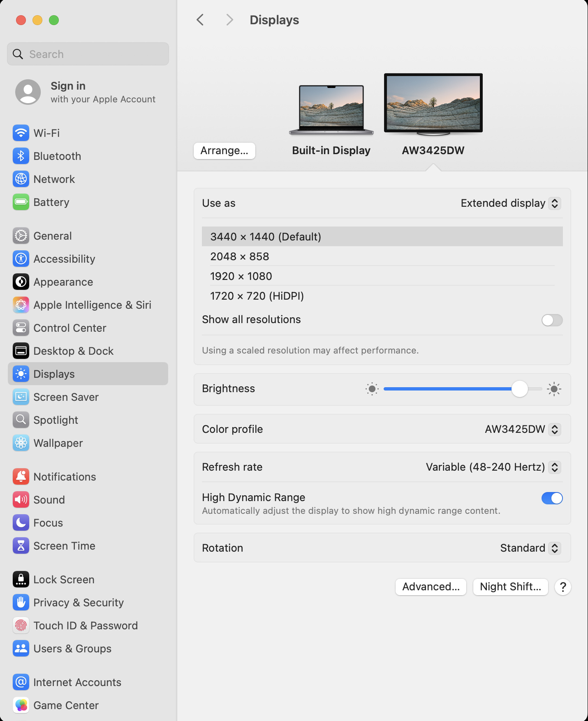Screen dimensions: 588x721
Task: Click the Brightness slider knob
Action: click(519, 388)
